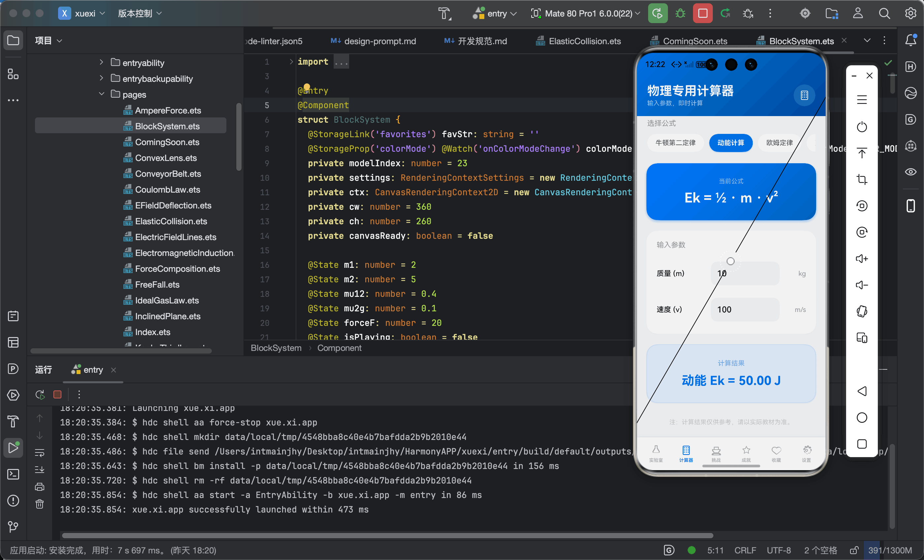Click Component in the editor breadcrumb
The height and width of the screenshot is (560, 924).
point(339,348)
